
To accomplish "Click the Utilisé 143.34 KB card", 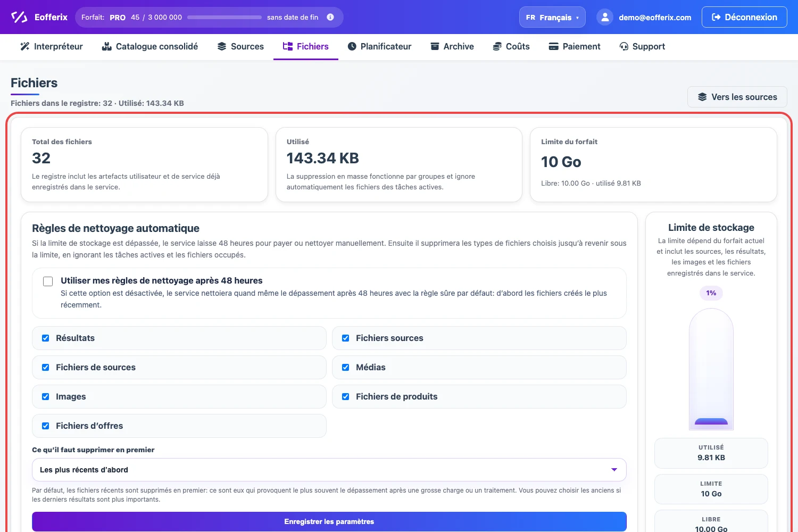I will click(399, 164).
